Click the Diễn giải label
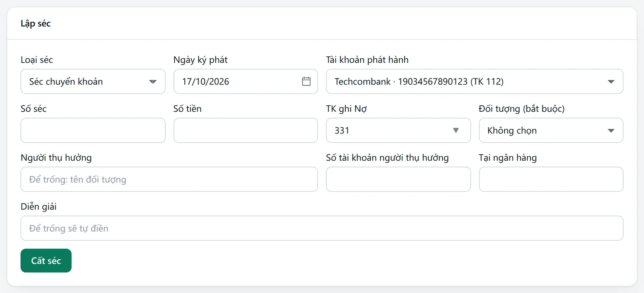The image size is (644, 293). [39, 207]
